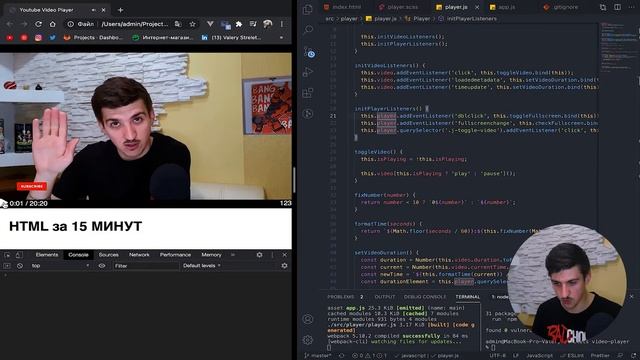
Task: Click ESLint in the status bar
Action: (x=571, y=356)
